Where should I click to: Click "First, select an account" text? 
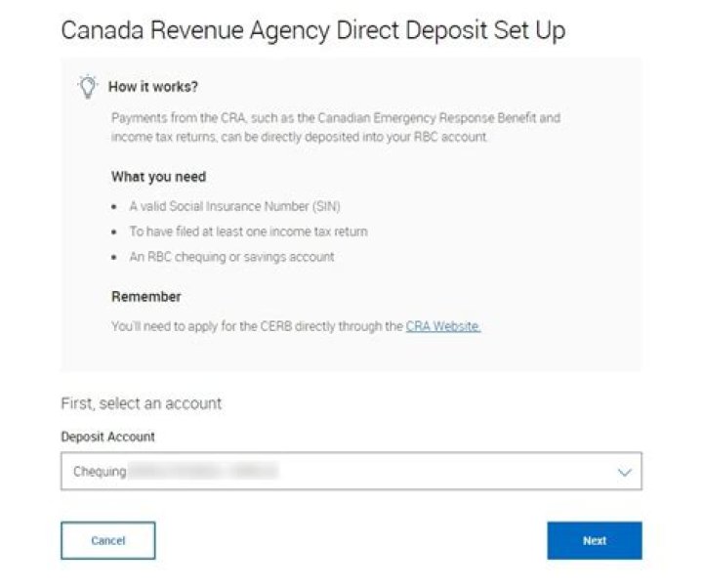[142, 403]
